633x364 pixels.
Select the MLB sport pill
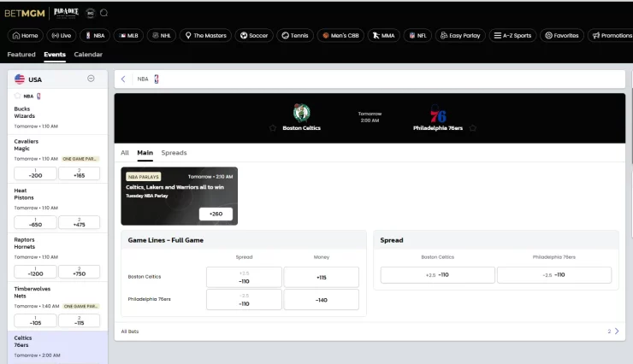point(128,36)
